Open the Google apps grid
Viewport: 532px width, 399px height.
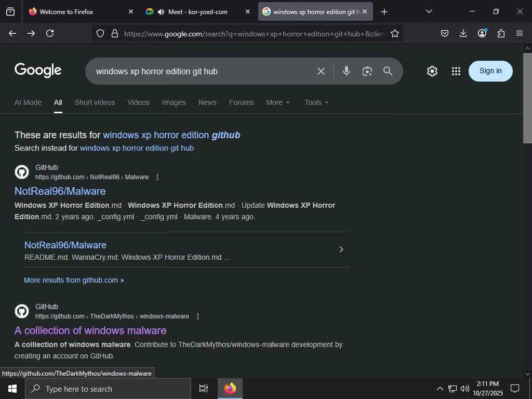(x=456, y=71)
